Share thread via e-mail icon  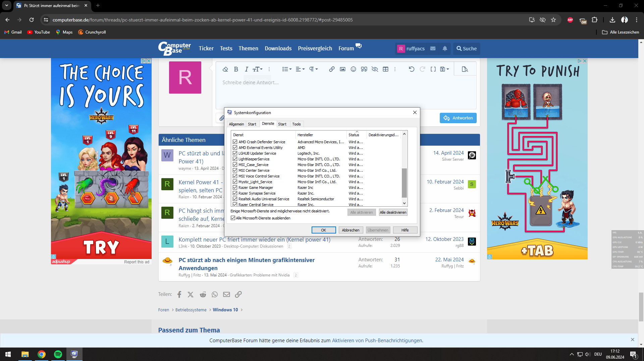coord(227,295)
